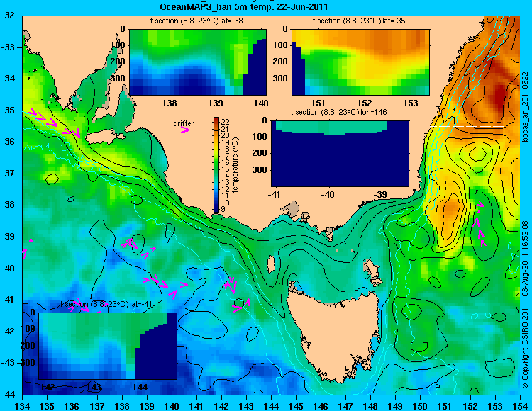This screenshot has height=411, width=532.
Task: Select the 'drifter' legend label
Action: point(184,123)
